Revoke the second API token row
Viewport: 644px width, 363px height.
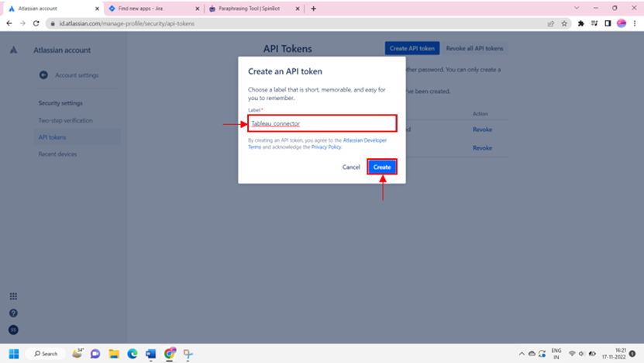(x=482, y=148)
